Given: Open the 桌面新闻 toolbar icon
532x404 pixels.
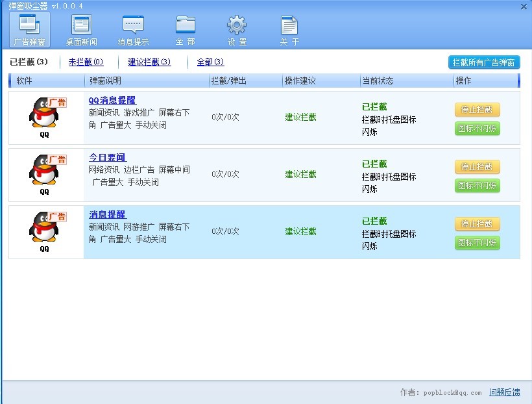Looking at the screenshot, I should click(82, 30).
